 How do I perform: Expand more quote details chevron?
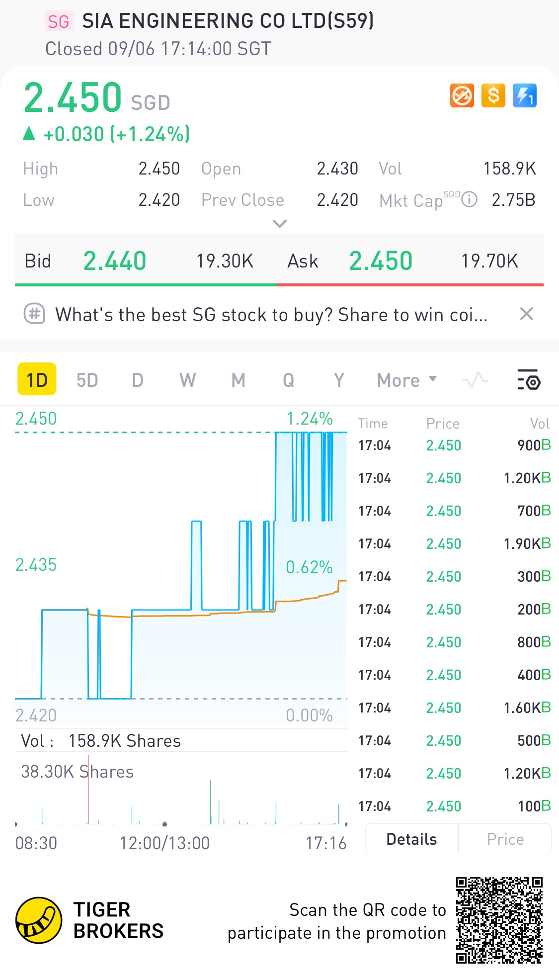click(x=280, y=224)
